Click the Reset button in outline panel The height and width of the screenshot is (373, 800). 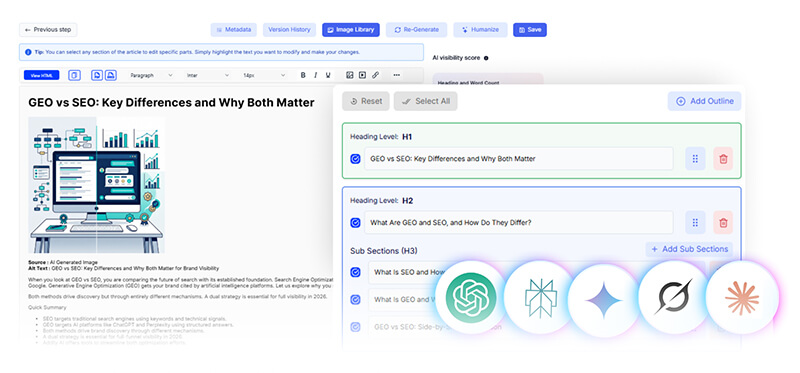coord(366,101)
